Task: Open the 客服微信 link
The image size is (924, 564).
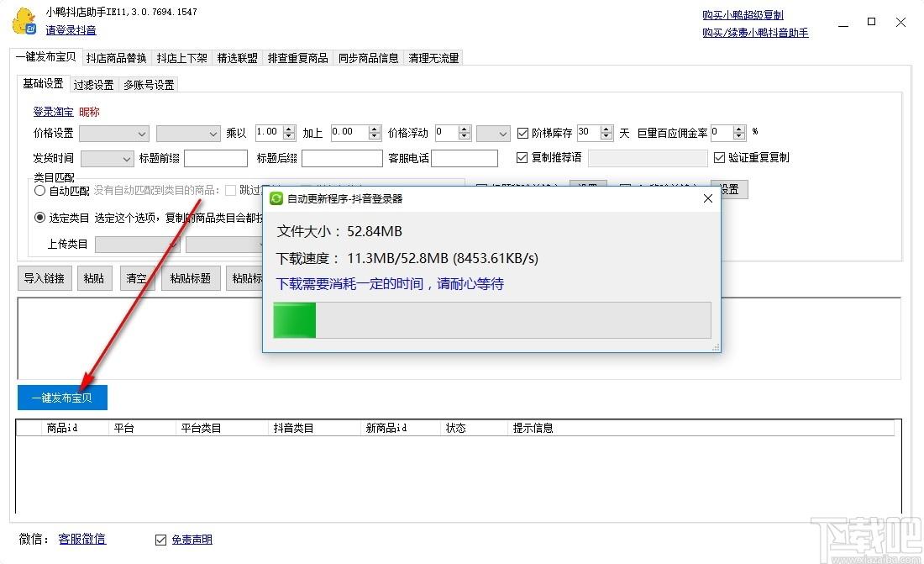Action: pos(82,539)
